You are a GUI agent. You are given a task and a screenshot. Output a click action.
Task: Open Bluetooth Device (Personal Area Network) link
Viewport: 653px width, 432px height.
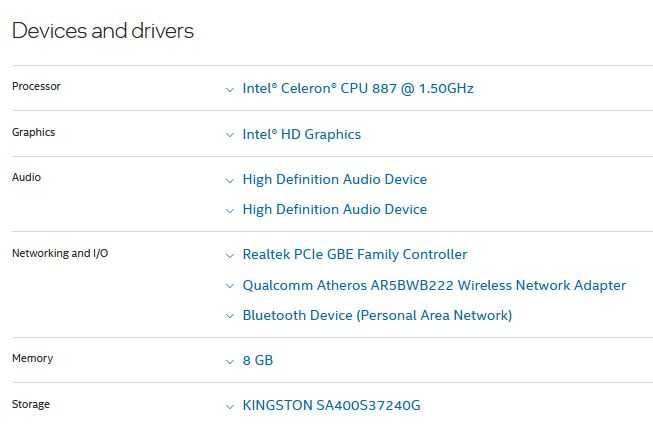377,315
